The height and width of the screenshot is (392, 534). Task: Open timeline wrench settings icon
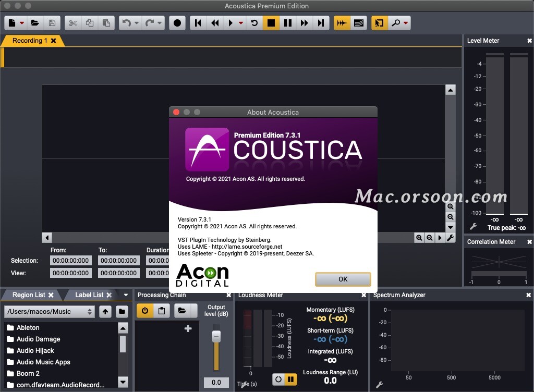click(450, 238)
